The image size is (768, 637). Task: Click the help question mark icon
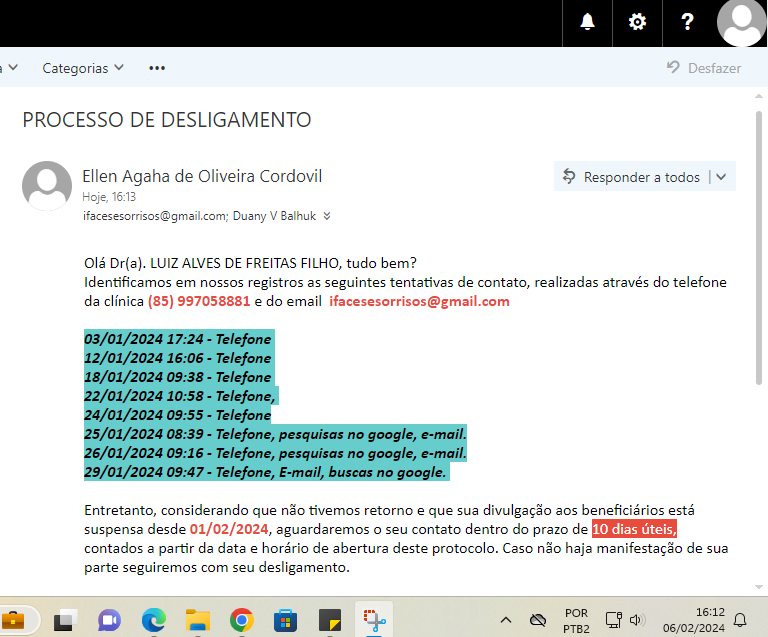(687, 22)
